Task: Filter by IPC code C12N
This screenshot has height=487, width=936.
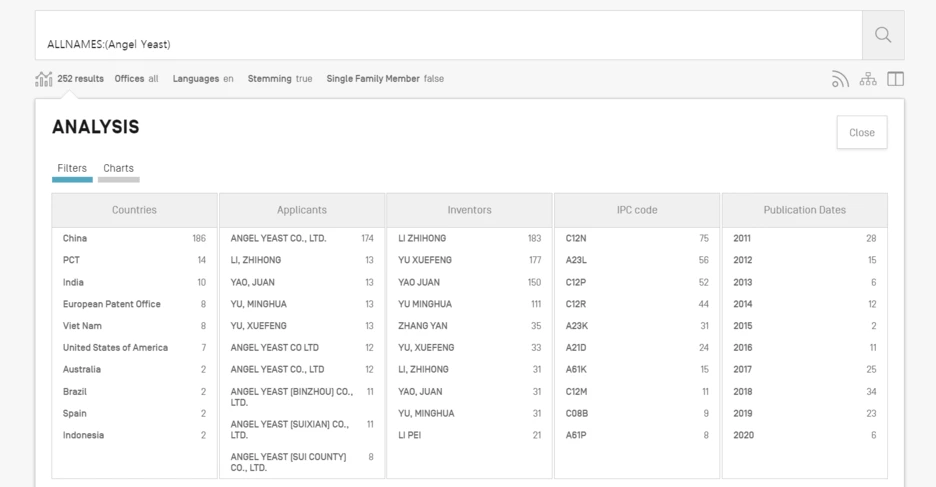Action: [637, 238]
